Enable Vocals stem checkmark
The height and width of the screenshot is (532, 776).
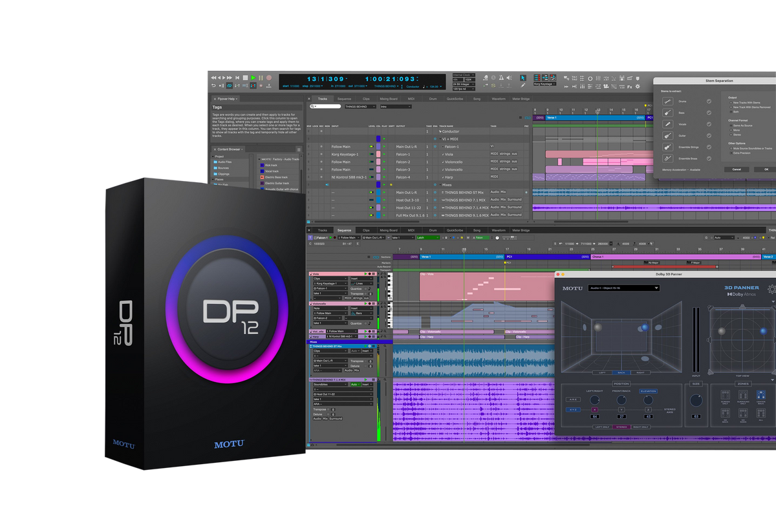tap(709, 124)
